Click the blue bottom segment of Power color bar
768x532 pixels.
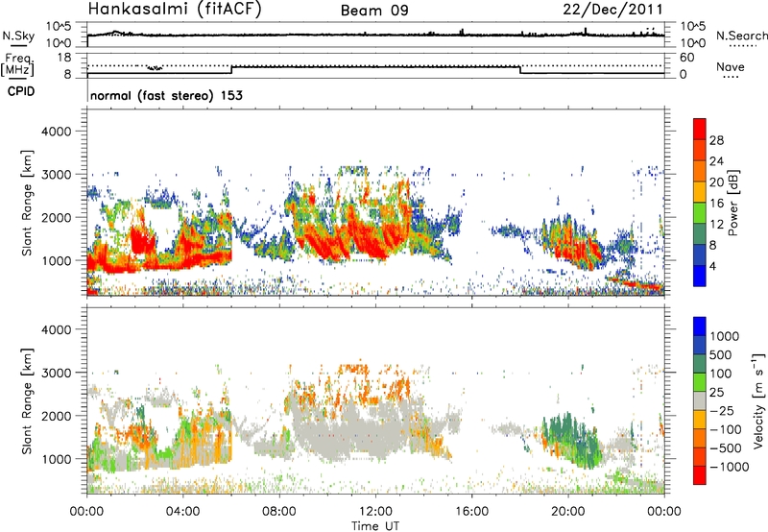tap(700, 276)
